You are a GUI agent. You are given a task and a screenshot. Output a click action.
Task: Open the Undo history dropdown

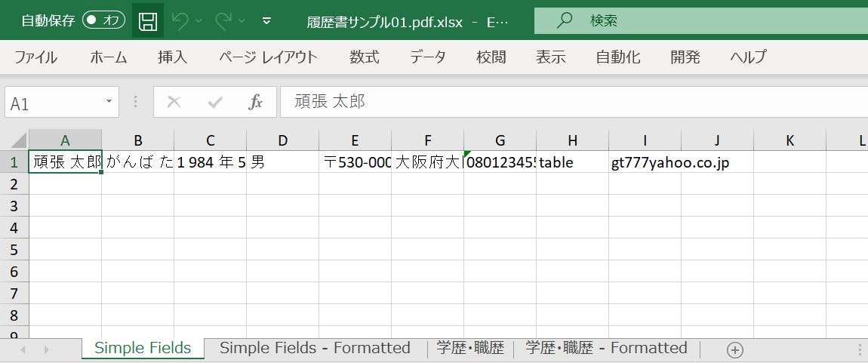coord(199,21)
